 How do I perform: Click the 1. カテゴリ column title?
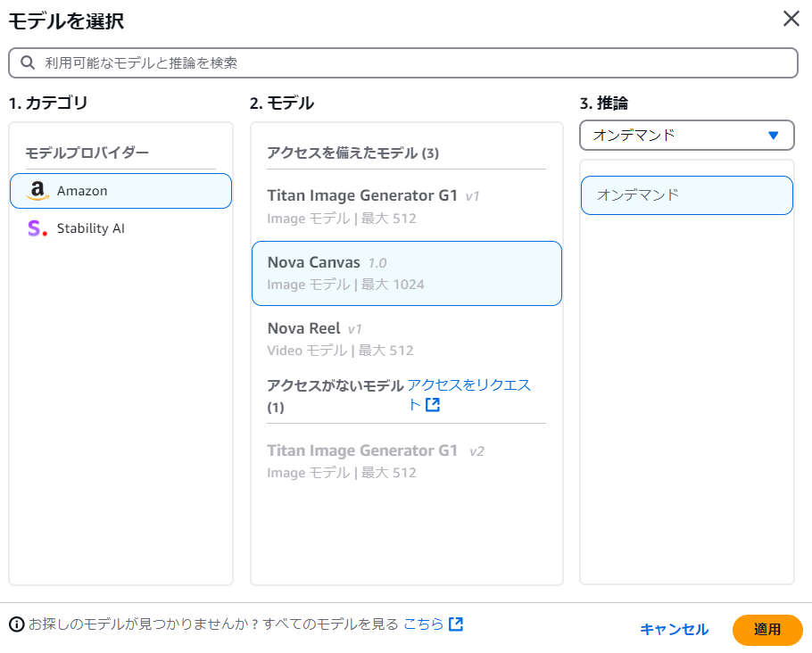coord(48,103)
